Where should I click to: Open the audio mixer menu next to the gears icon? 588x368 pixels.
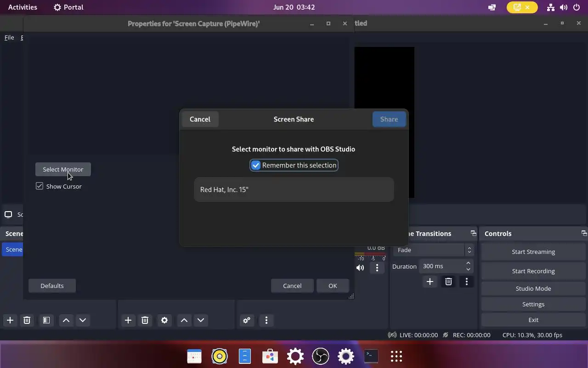point(266,320)
